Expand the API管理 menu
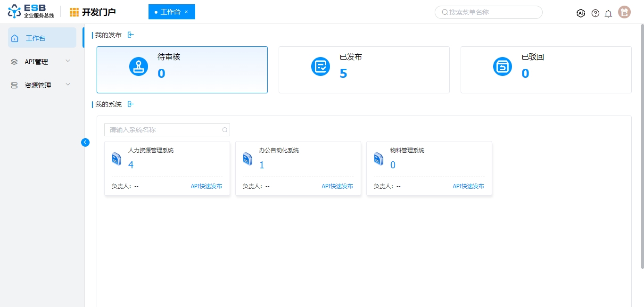 coord(42,62)
